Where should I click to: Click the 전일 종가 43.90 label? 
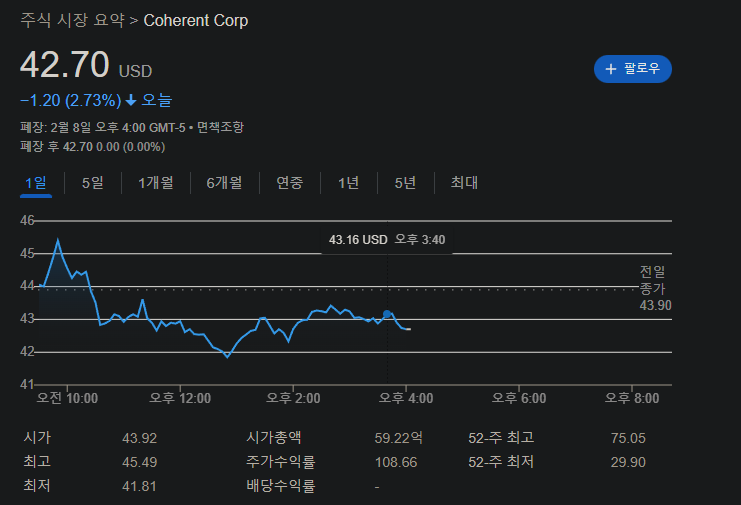click(x=655, y=288)
